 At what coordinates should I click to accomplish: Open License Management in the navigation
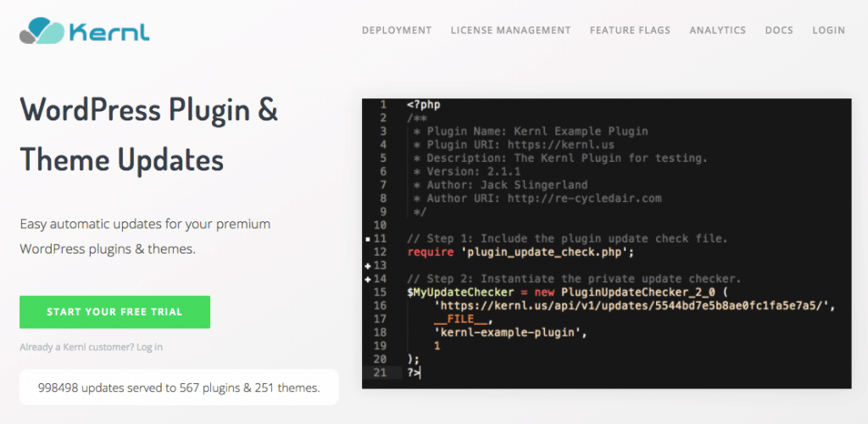pos(510,31)
